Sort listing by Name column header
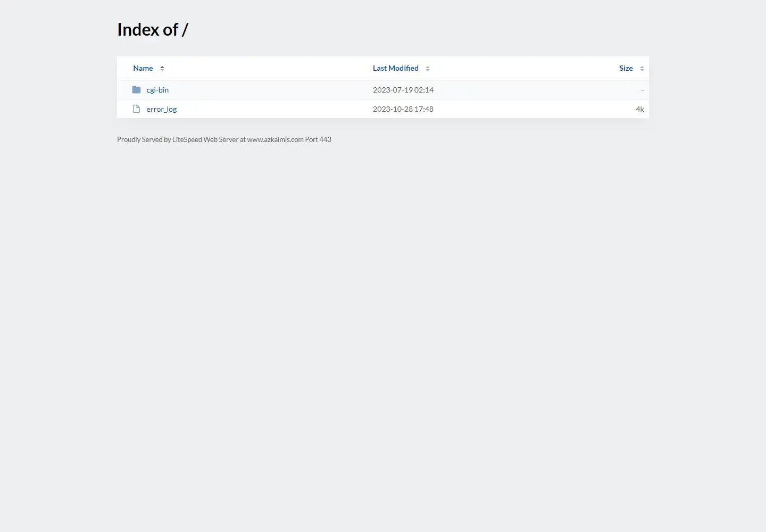Viewport: 766px width, 532px height. (x=143, y=68)
